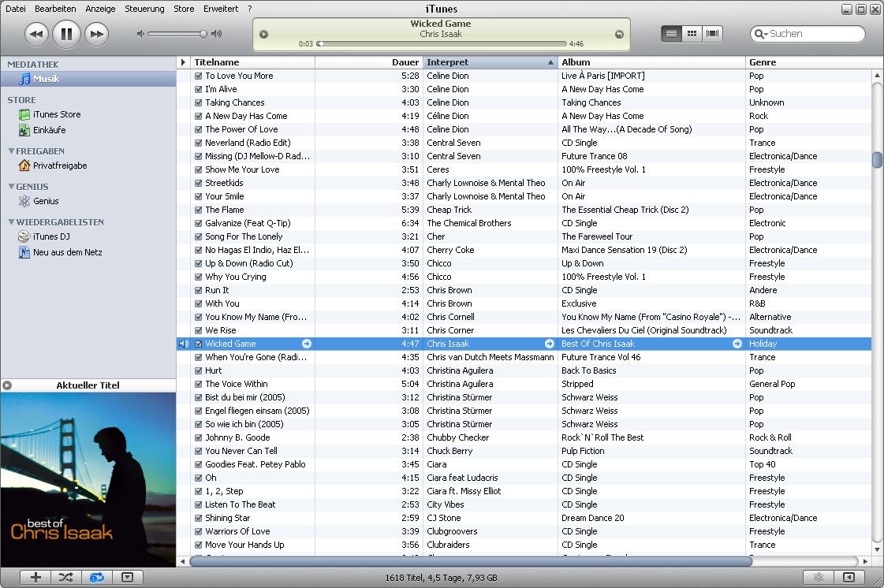Toggle repeat mode

96,577
